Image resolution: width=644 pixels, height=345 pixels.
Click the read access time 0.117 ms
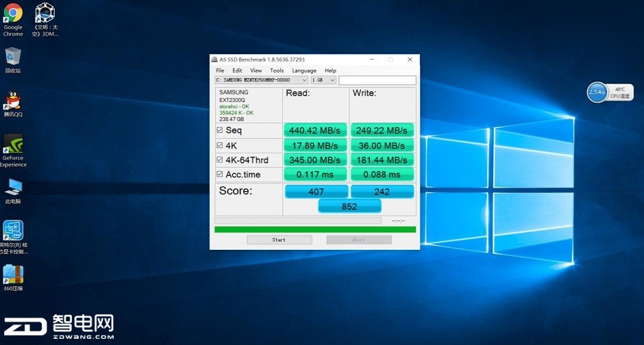point(315,175)
